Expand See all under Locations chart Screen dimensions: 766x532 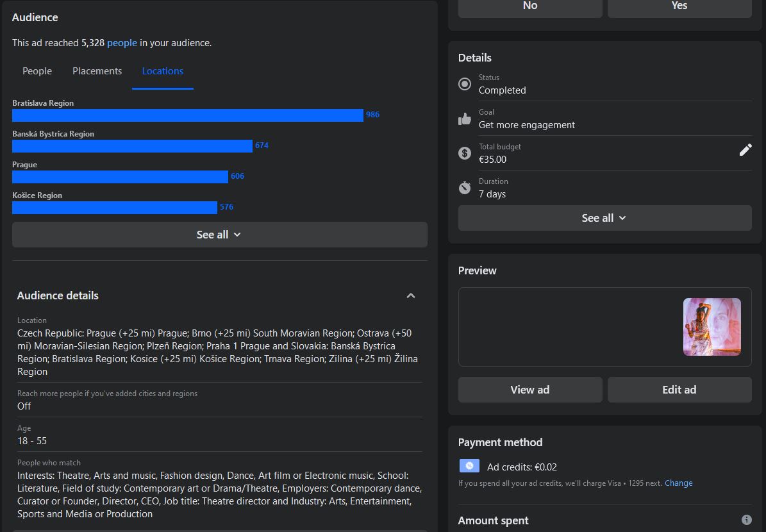point(219,235)
